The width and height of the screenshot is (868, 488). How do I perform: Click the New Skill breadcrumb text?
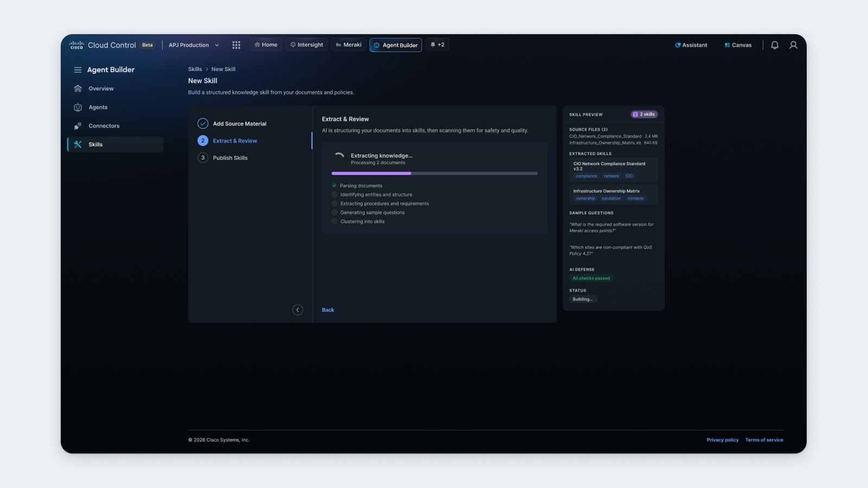(224, 69)
